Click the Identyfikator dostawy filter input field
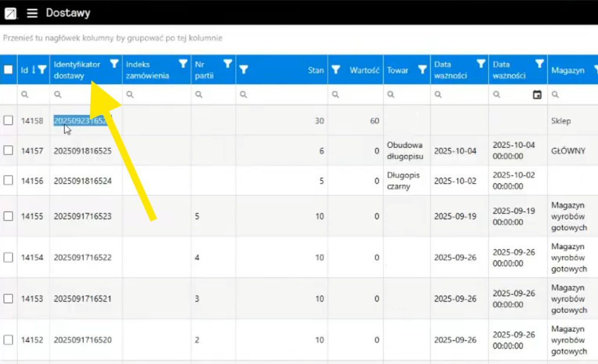 (x=91, y=95)
